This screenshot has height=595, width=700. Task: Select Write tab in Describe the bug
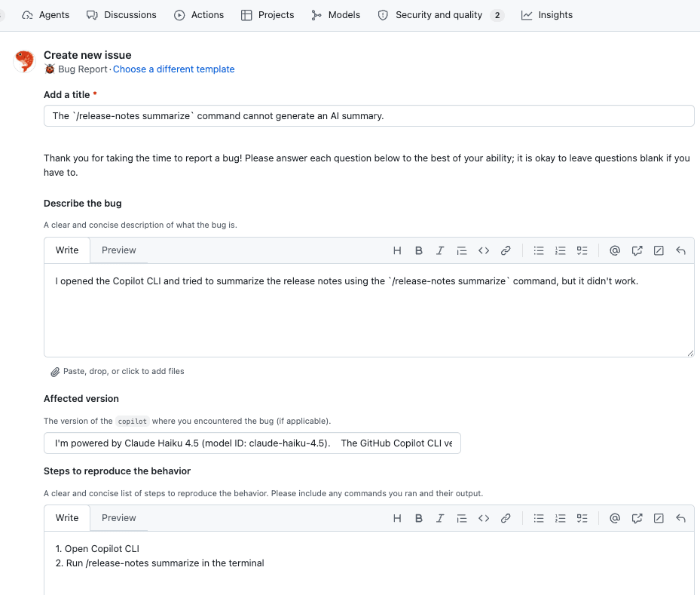coord(67,250)
